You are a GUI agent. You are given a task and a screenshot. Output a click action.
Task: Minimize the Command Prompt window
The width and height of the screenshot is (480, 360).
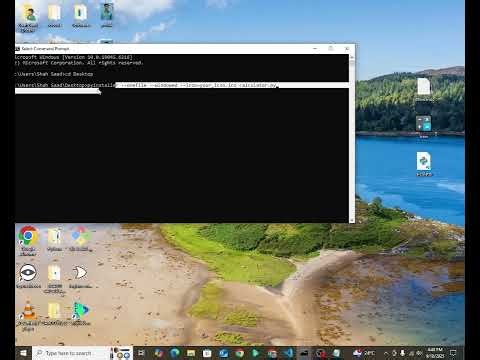pos(315,49)
